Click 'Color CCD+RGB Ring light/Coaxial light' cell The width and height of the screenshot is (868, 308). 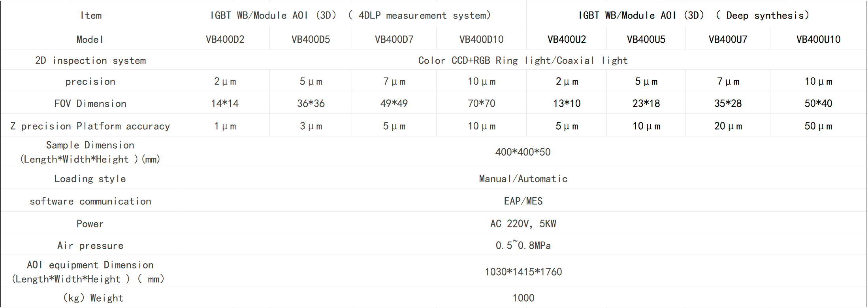[x=523, y=60]
